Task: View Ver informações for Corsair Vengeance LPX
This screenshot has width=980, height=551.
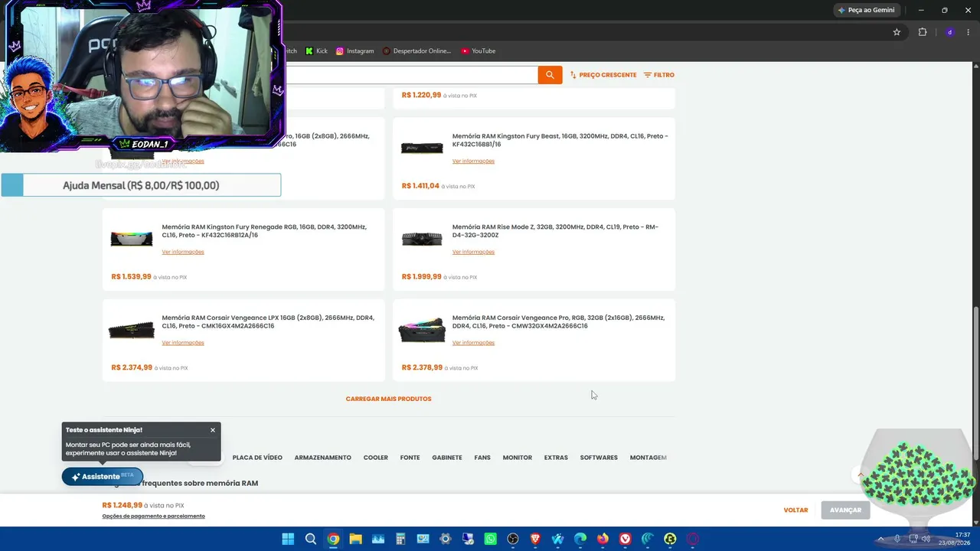Action: click(183, 343)
